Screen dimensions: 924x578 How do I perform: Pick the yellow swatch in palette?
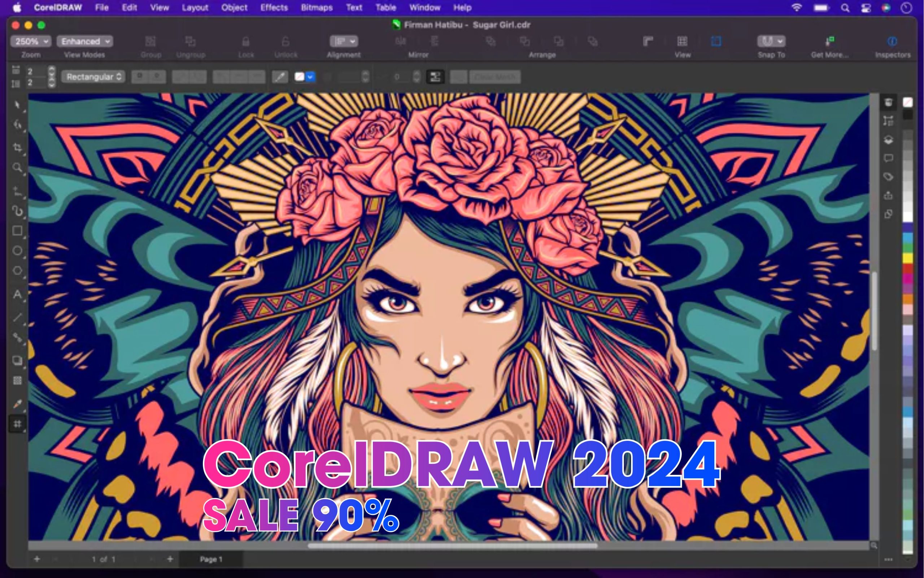[x=907, y=258]
